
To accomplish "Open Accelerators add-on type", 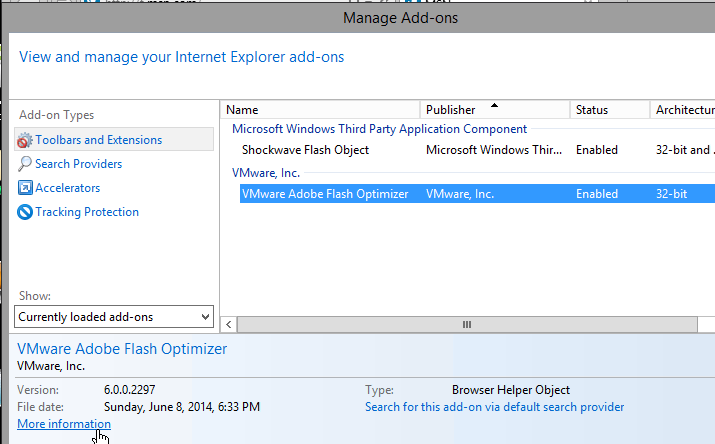I will click(x=67, y=188).
